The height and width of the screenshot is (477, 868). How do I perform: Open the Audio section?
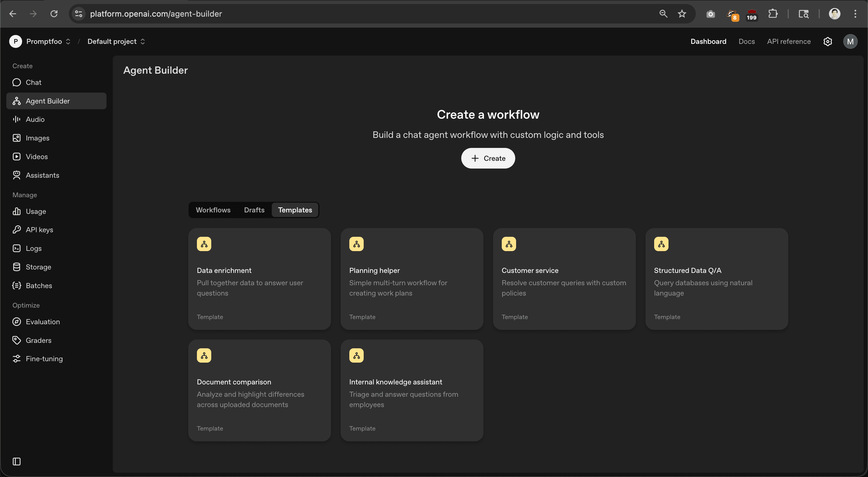coord(35,119)
